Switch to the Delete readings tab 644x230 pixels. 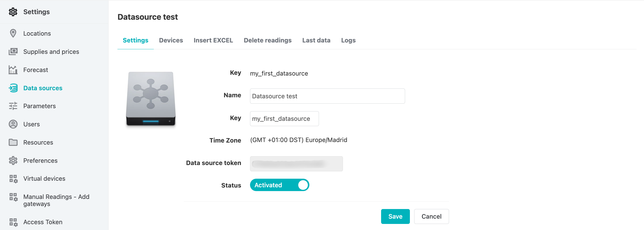click(267, 40)
